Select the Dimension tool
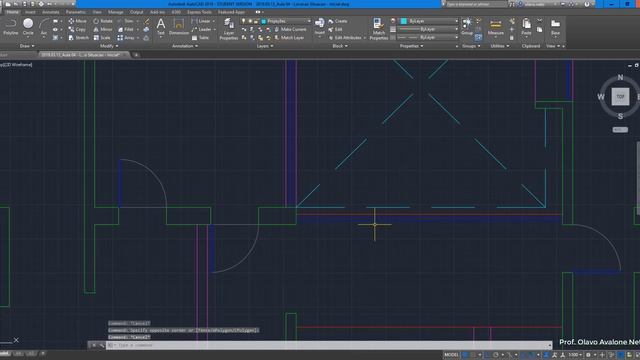 [x=179, y=27]
